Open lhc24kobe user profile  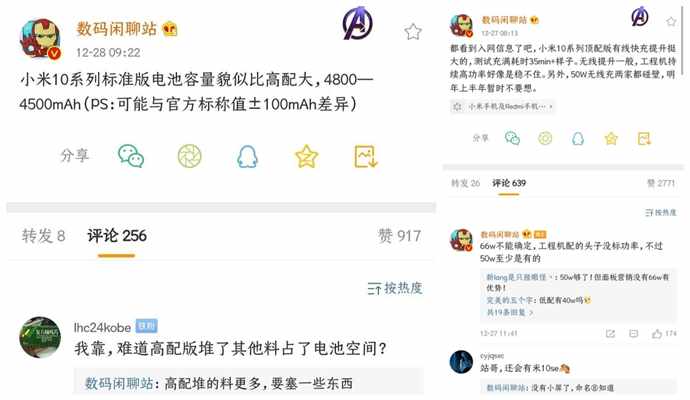pyautogui.click(x=102, y=327)
